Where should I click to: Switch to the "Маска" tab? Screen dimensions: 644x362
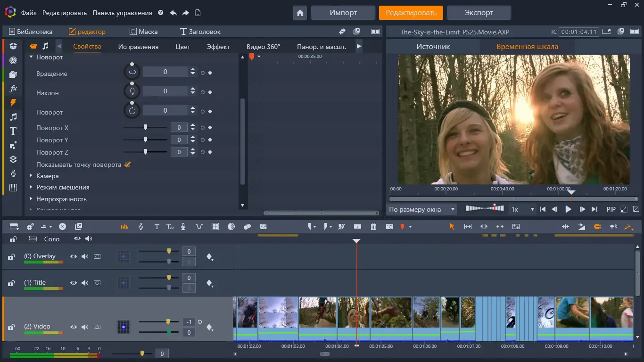143,32
